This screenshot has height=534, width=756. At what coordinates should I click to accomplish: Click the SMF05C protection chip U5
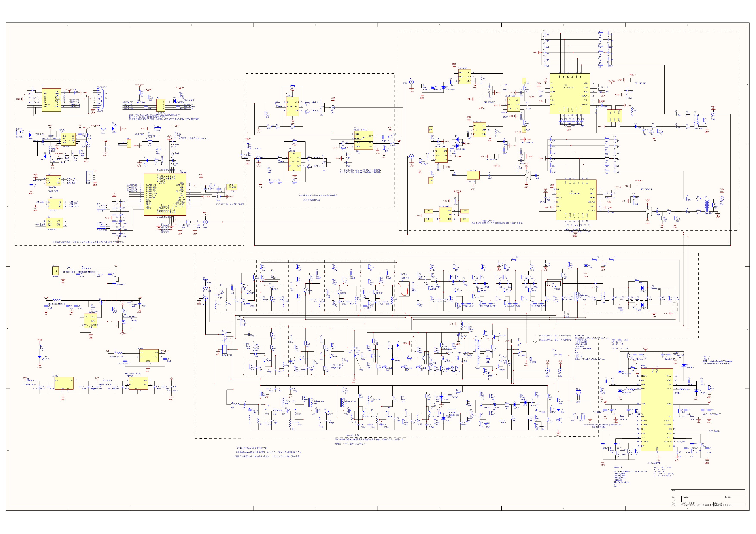coord(56,204)
